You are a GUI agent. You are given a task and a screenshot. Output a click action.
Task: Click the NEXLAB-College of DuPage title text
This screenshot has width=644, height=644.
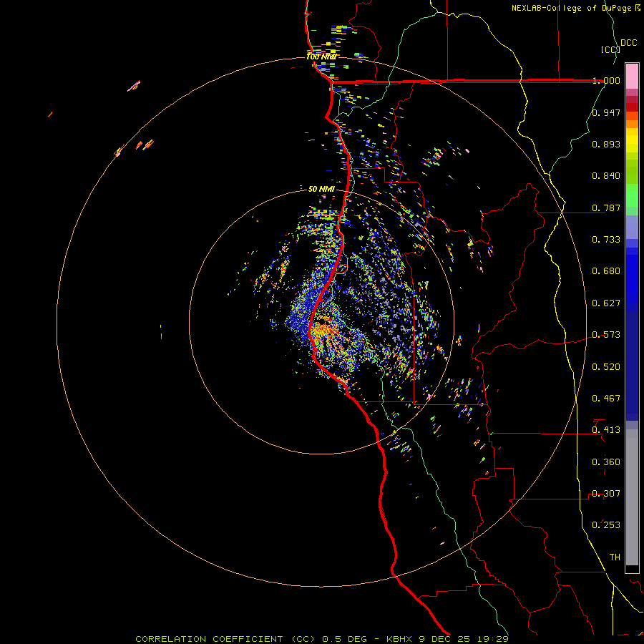coord(572,8)
